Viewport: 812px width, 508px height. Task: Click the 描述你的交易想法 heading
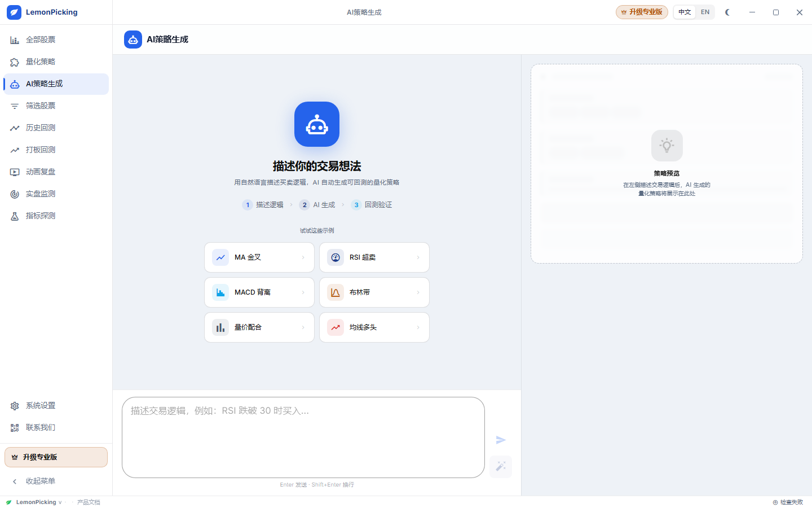tap(317, 166)
